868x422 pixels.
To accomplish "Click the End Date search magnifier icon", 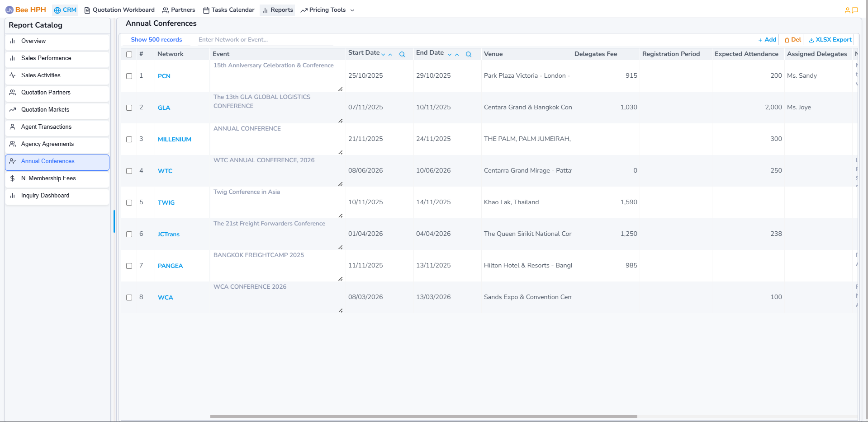I will (x=468, y=54).
